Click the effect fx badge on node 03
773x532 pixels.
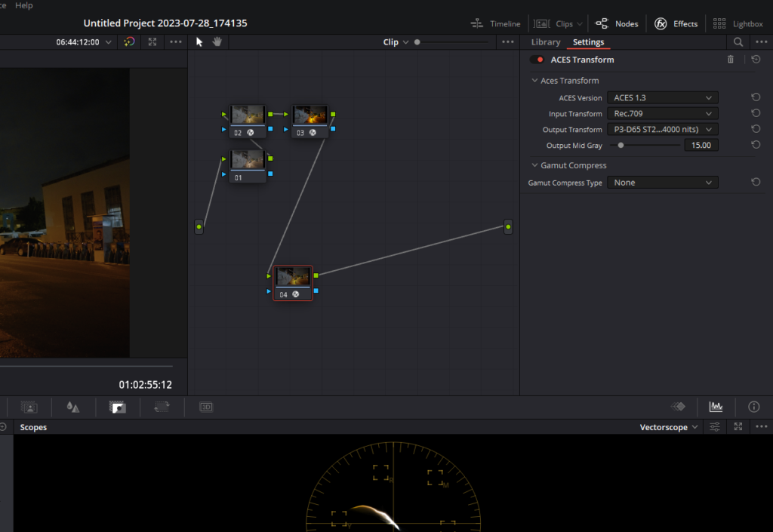(313, 133)
